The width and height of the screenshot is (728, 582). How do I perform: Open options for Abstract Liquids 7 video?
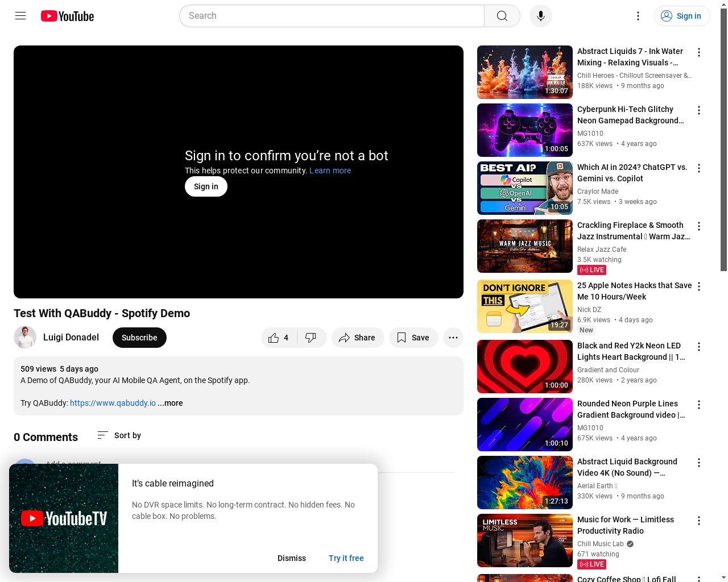(699, 52)
